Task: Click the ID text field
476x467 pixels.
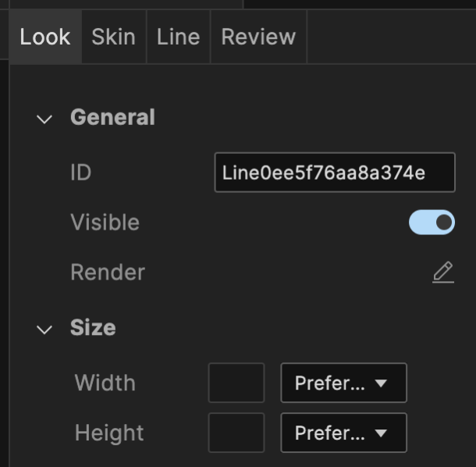Action: coord(334,173)
